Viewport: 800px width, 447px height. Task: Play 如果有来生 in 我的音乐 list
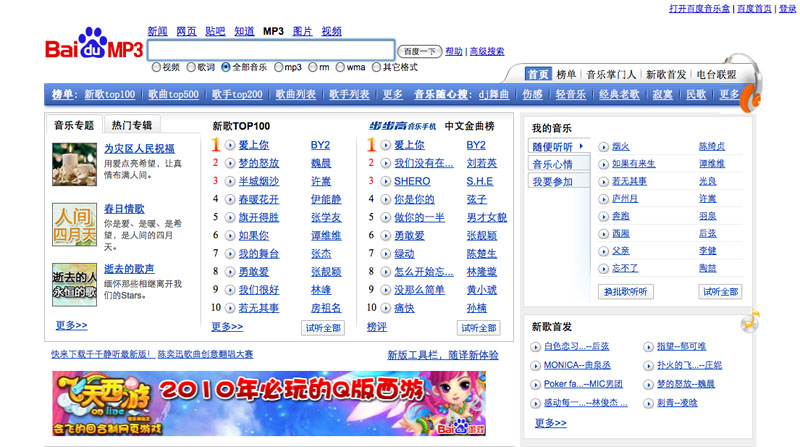[604, 164]
